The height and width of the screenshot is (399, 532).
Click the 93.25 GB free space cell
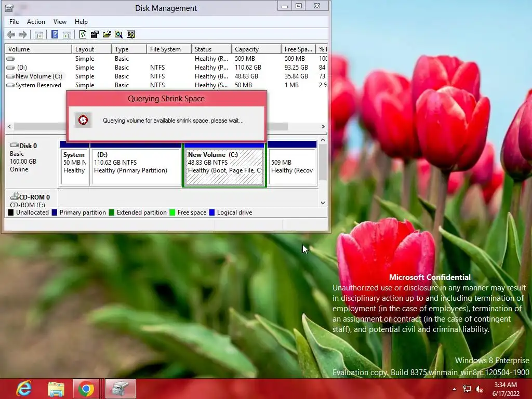tap(296, 68)
